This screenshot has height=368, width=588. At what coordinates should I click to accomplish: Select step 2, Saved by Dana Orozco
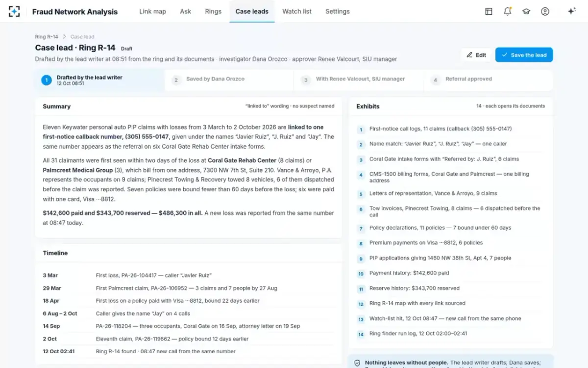[229, 80]
